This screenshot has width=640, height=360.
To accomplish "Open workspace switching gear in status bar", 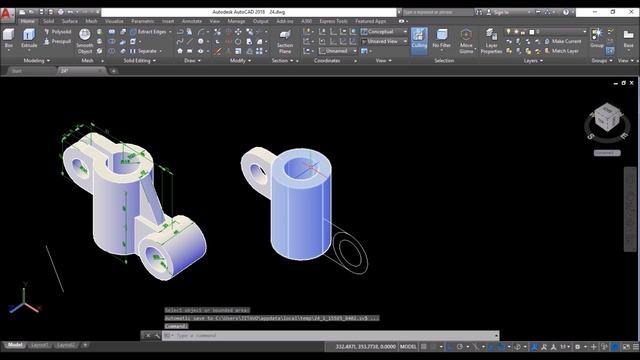I will tap(578, 347).
